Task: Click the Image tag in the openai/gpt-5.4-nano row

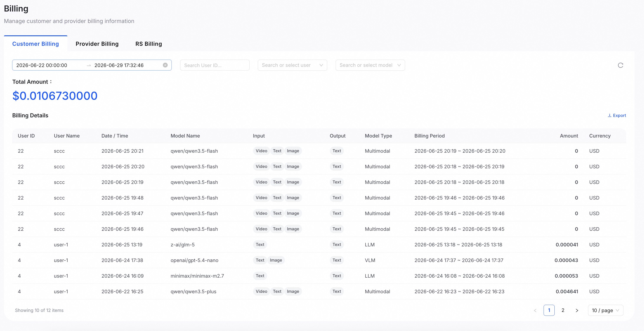Action: coord(276,260)
